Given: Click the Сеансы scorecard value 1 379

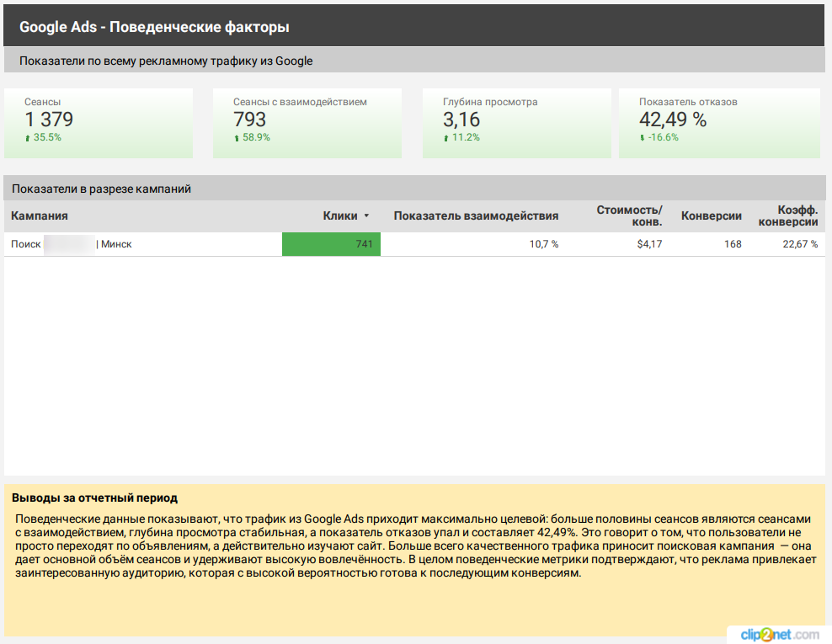Looking at the screenshot, I should (x=49, y=120).
